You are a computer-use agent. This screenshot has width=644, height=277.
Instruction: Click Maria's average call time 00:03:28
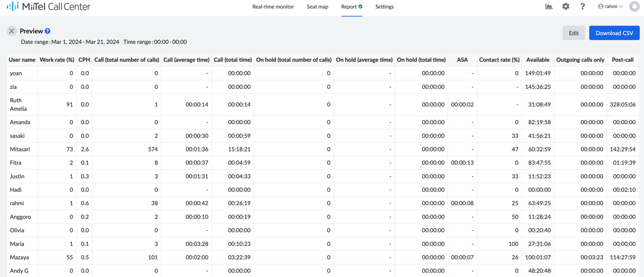coord(197,244)
